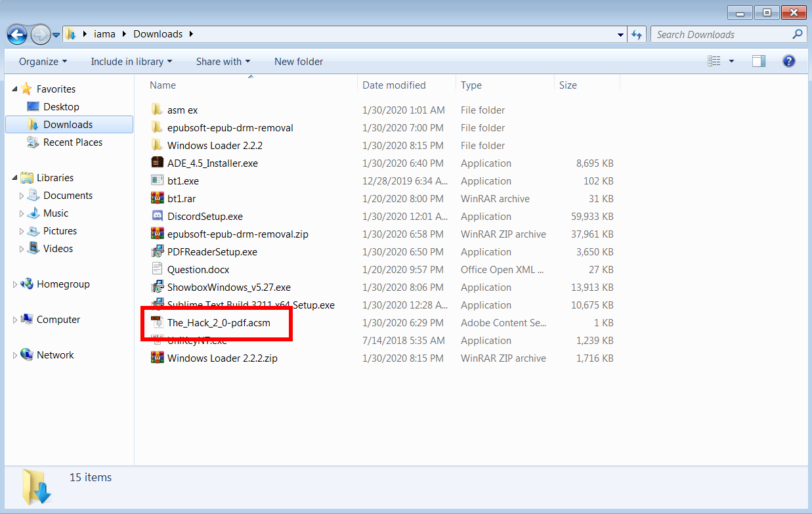The image size is (812, 514).
Task: Expand the Pictures library
Action: pos(22,231)
